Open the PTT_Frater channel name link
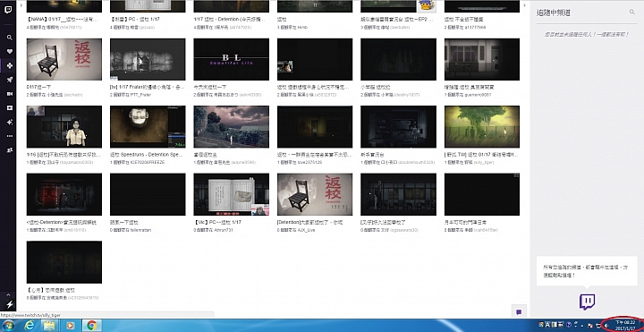The image size is (644, 332). click(x=142, y=95)
